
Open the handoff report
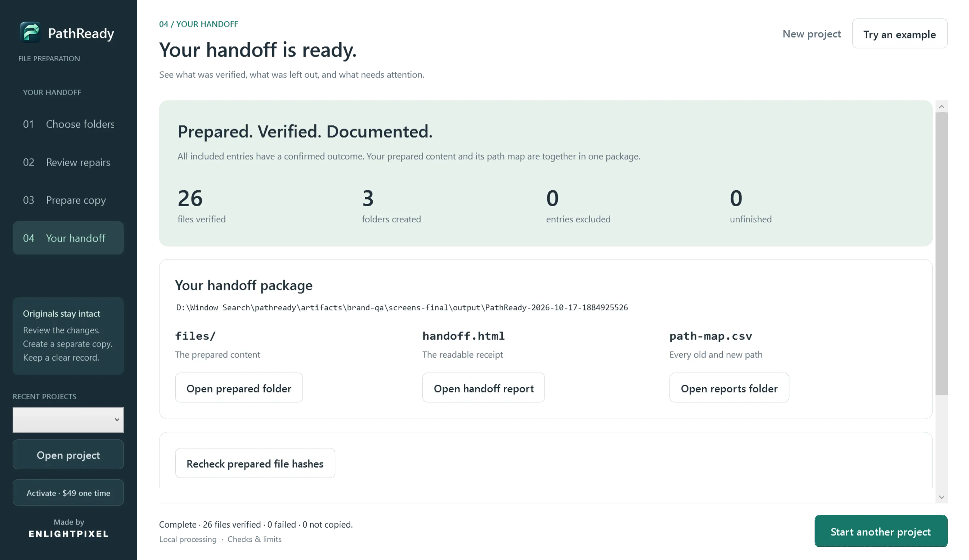(x=483, y=388)
